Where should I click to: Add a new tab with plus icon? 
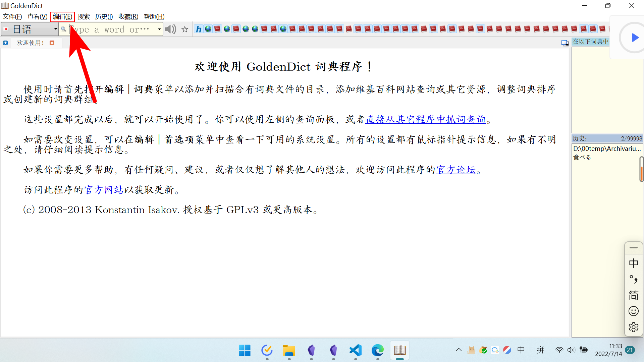point(5,43)
